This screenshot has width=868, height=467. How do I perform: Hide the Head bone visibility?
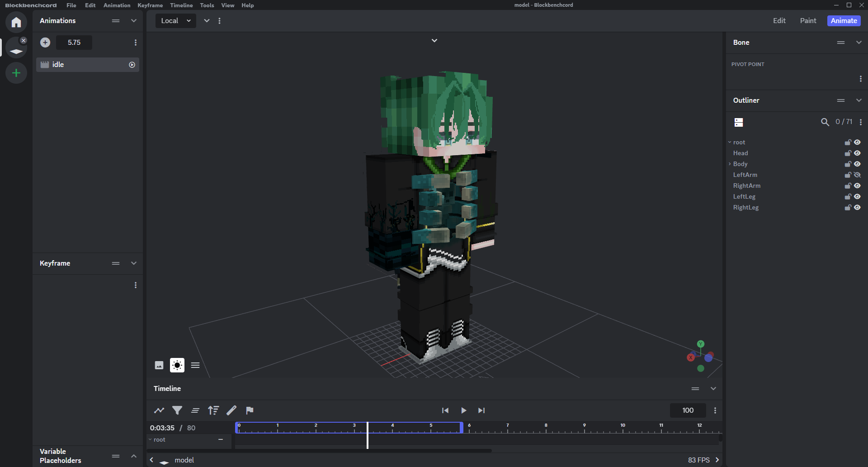857,153
